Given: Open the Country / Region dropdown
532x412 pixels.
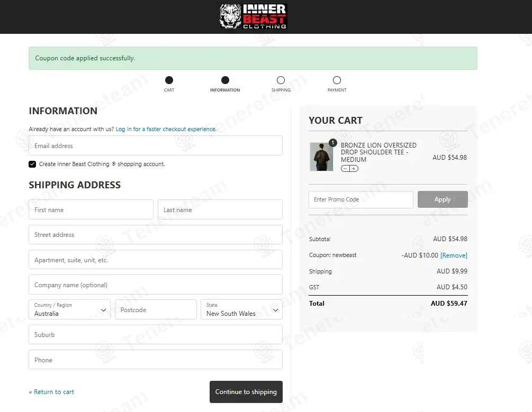Looking at the screenshot, I should 69,309.
